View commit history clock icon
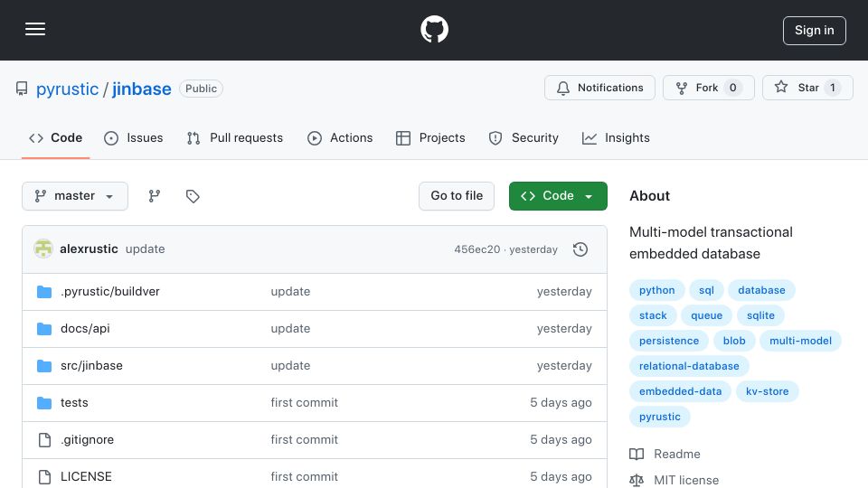 (580, 249)
